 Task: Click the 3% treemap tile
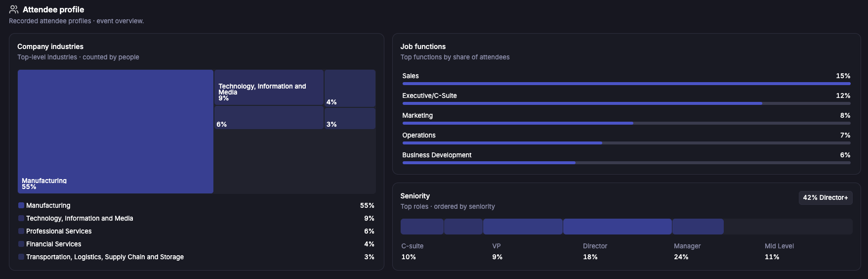pyautogui.click(x=350, y=119)
